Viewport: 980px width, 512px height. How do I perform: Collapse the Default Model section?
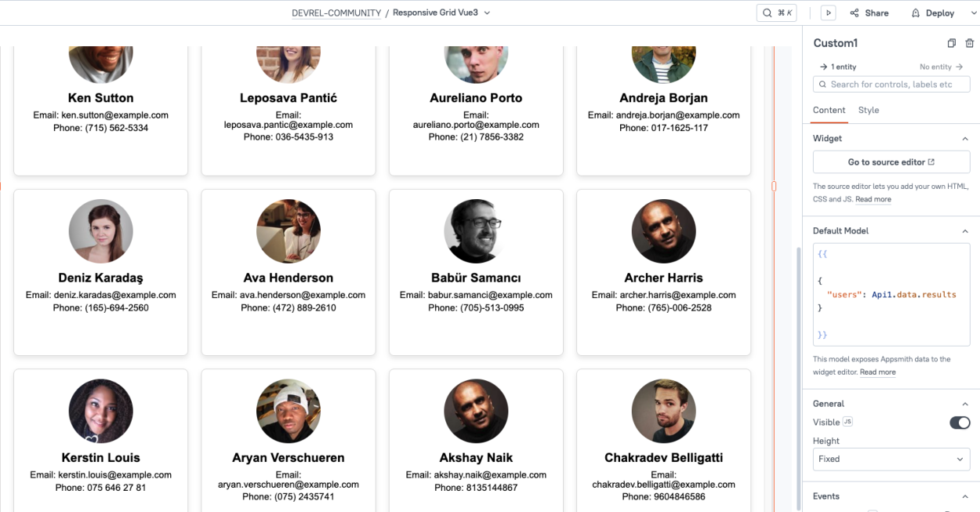pos(964,231)
